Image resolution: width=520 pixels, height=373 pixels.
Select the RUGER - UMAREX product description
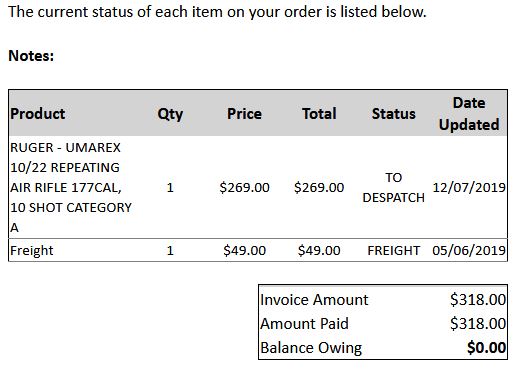click(71, 187)
